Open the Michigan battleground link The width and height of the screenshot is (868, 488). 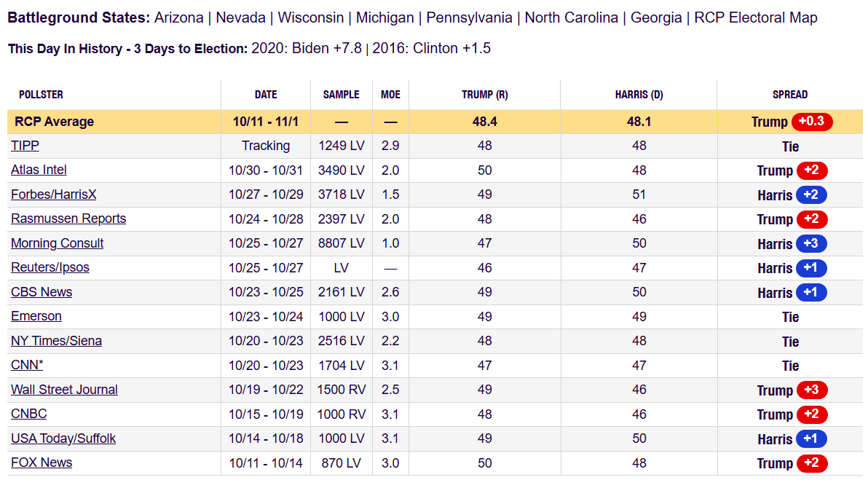click(384, 17)
